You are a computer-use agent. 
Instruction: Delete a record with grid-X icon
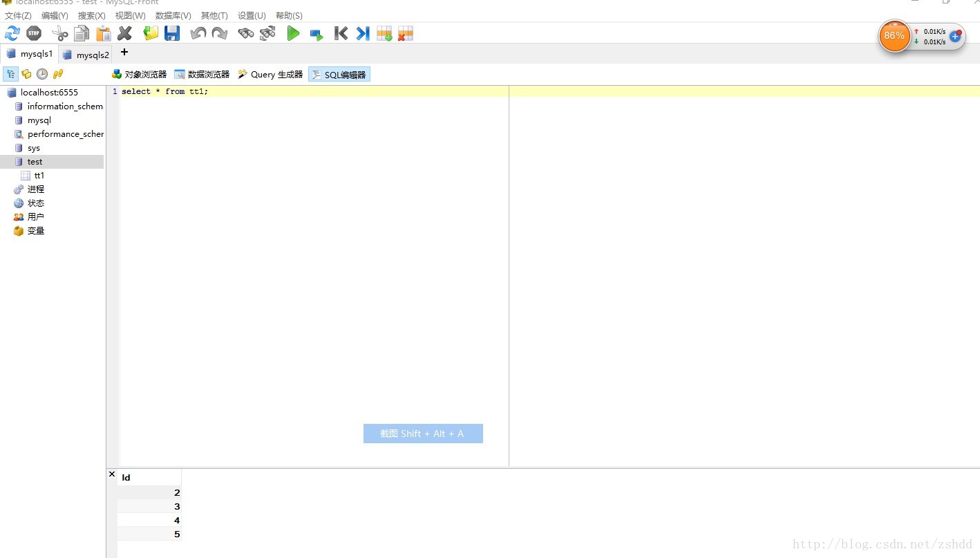406,33
